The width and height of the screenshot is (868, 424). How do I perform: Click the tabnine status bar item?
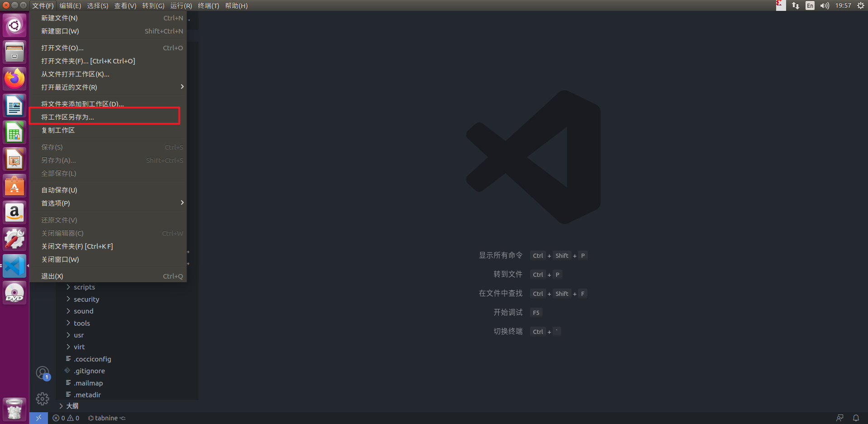(107, 418)
